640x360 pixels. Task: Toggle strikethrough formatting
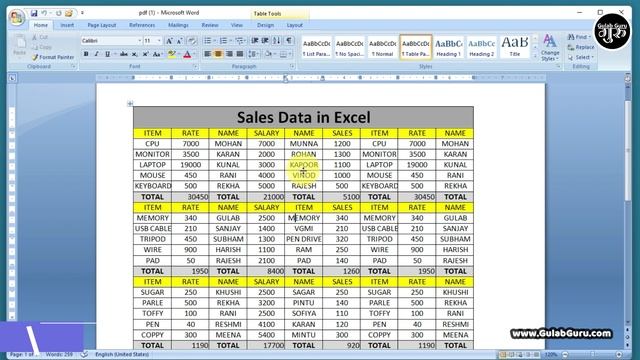tap(124, 54)
